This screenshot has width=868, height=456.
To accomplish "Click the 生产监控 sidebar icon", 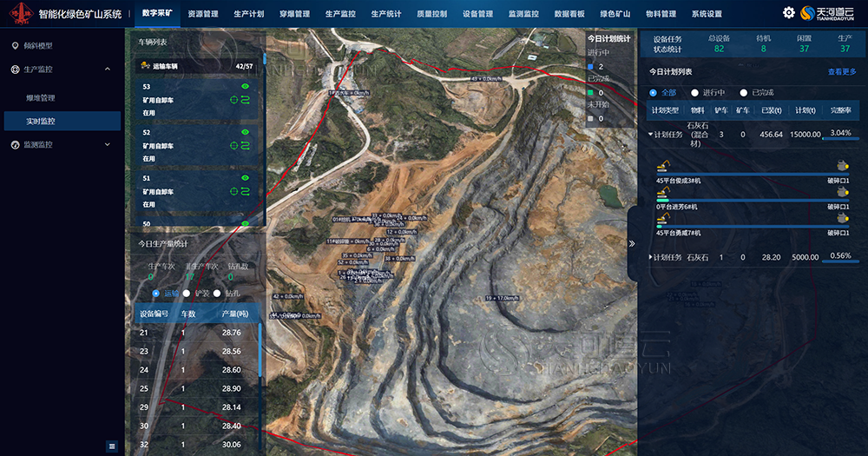I will 15,69.
